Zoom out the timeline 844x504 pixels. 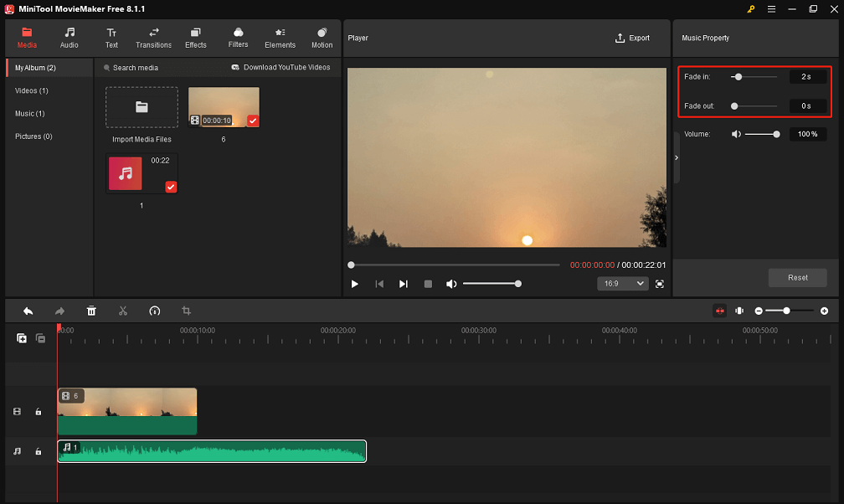tap(759, 311)
